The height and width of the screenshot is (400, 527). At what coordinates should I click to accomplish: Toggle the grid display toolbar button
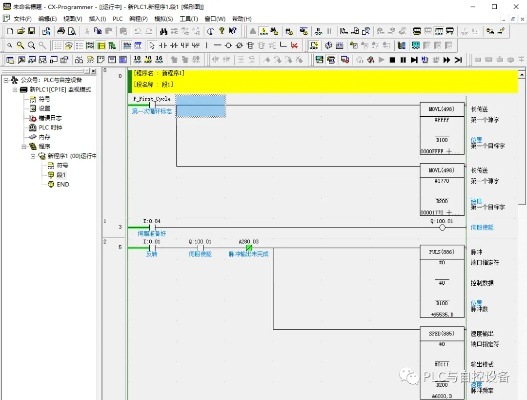tap(58, 45)
